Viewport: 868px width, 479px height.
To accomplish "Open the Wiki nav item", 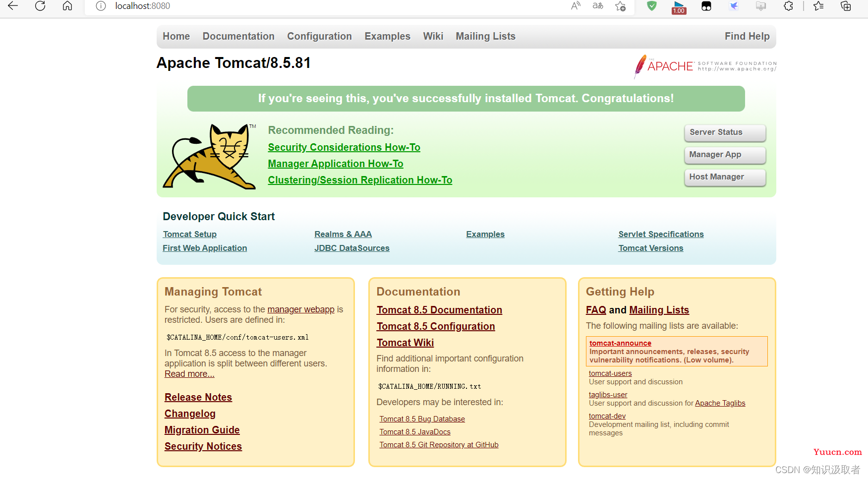I will 433,36.
